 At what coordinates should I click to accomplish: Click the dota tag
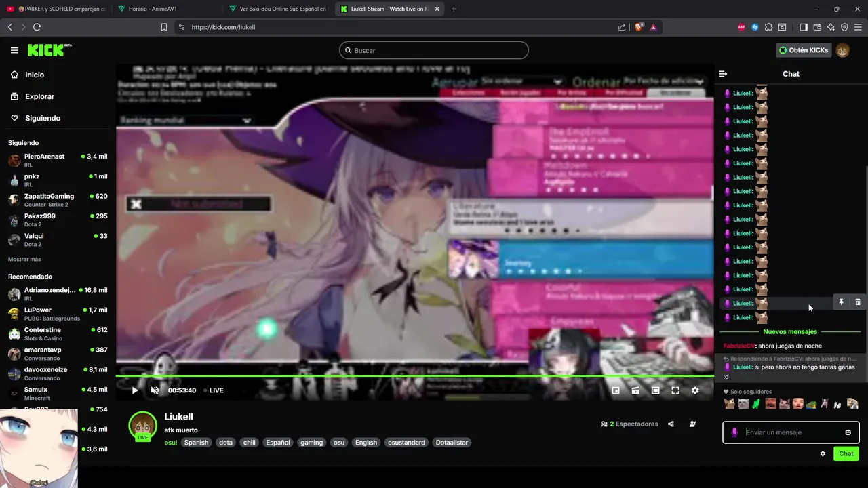coord(226,443)
